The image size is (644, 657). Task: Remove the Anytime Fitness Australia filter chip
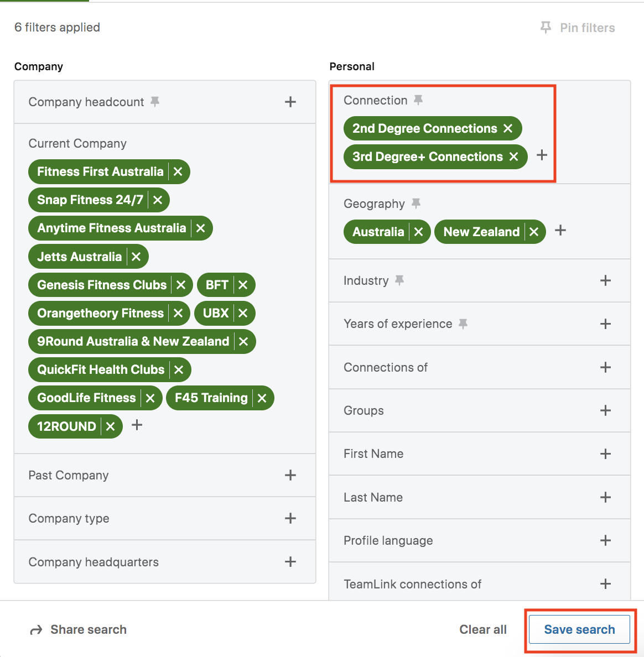coord(200,228)
